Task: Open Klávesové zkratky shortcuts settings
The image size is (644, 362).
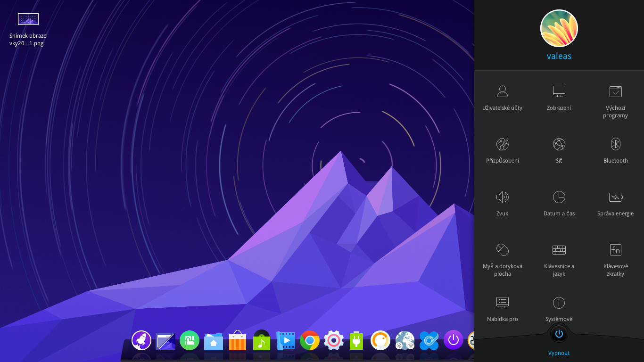Action: [616, 260]
